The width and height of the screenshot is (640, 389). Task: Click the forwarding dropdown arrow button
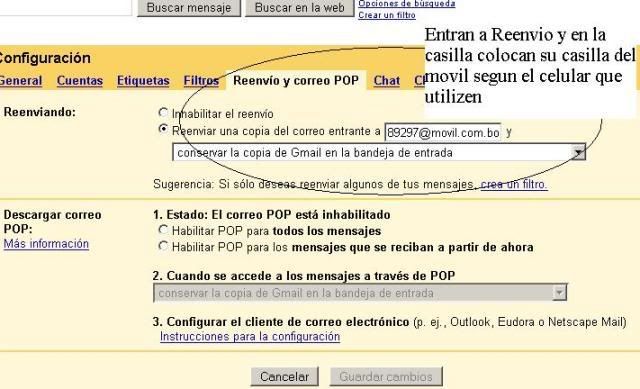(x=578, y=153)
